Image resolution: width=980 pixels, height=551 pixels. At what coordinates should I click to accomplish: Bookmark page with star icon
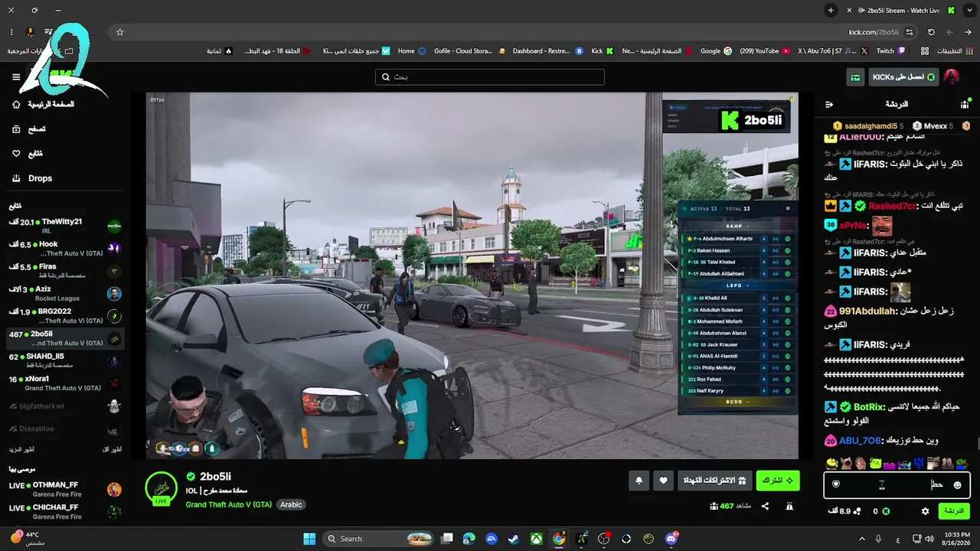tap(119, 32)
